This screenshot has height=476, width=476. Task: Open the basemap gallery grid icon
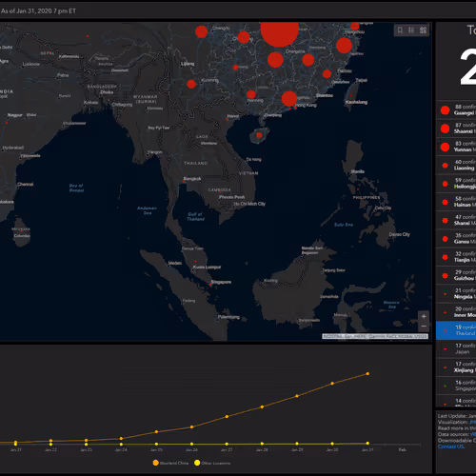coord(423,30)
